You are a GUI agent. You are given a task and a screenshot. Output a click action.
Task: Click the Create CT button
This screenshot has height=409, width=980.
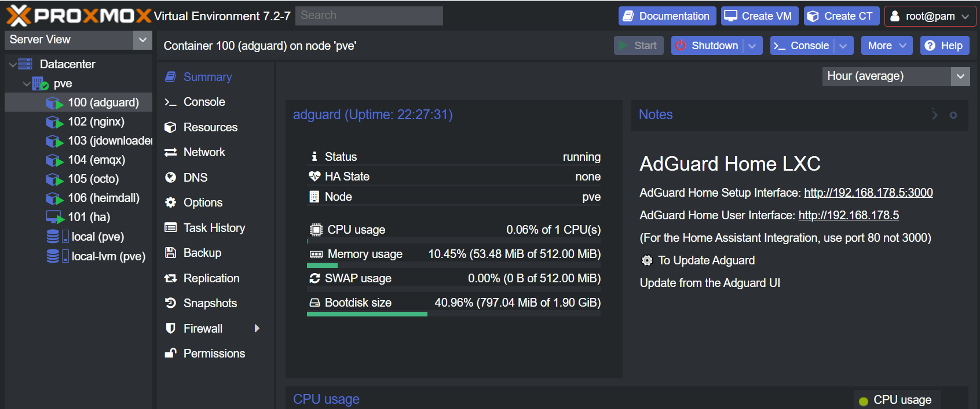pyautogui.click(x=842, y=16)
